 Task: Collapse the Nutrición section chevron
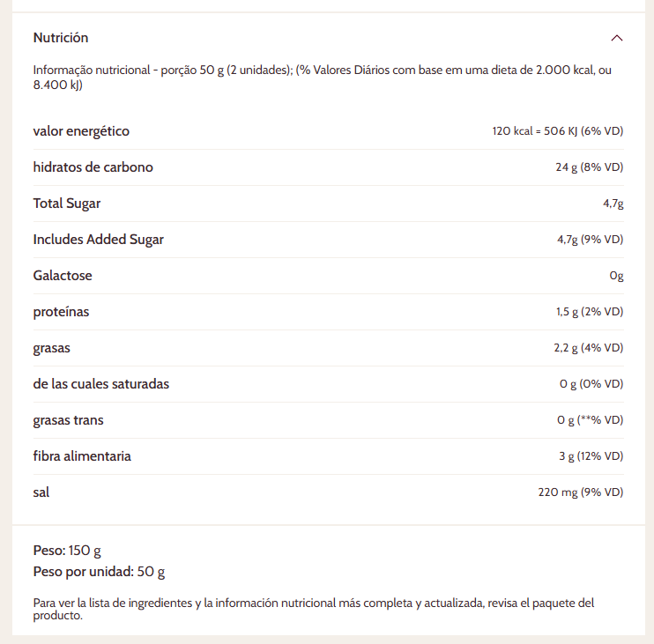(616, 38)
